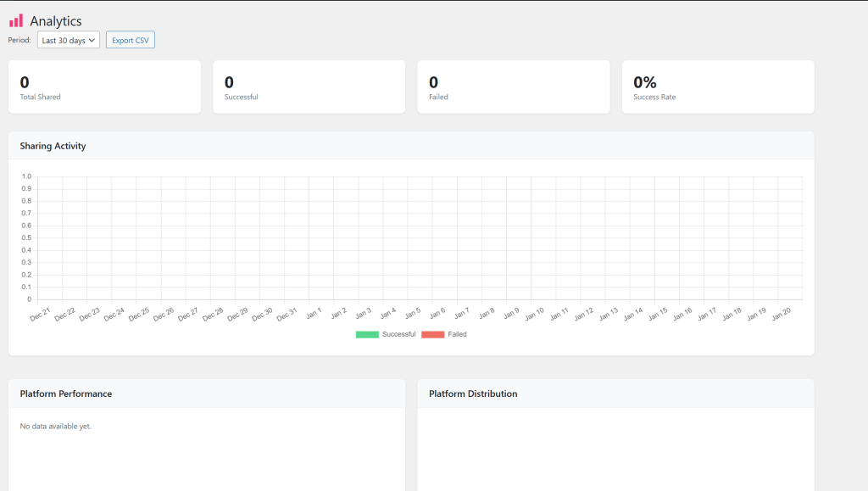Click the Dec 31 label on chart axis
868x491 pixels.
pos(287,315)
